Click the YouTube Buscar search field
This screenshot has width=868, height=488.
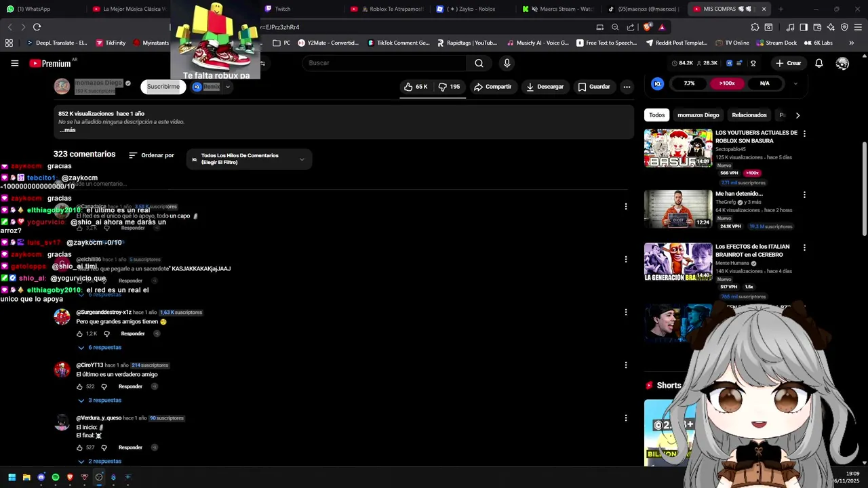click(384, 63)
